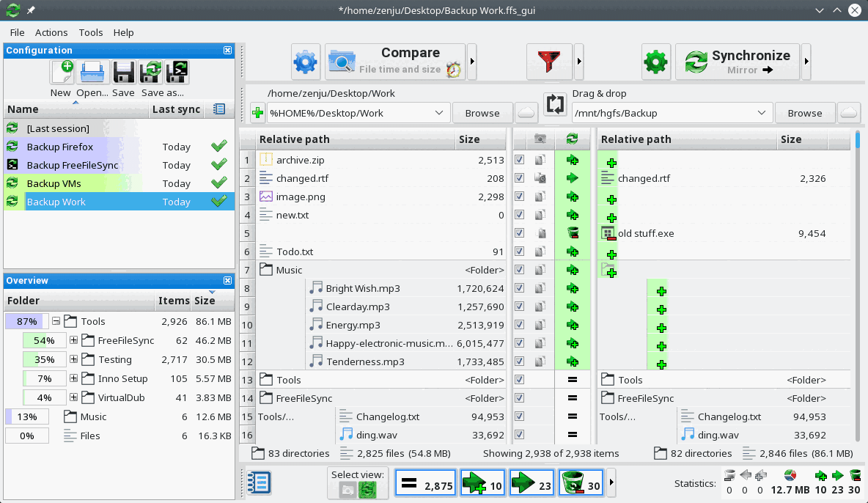Click Browse for the /mnt/hgfs/Backup folder

(x=804, y=112)
